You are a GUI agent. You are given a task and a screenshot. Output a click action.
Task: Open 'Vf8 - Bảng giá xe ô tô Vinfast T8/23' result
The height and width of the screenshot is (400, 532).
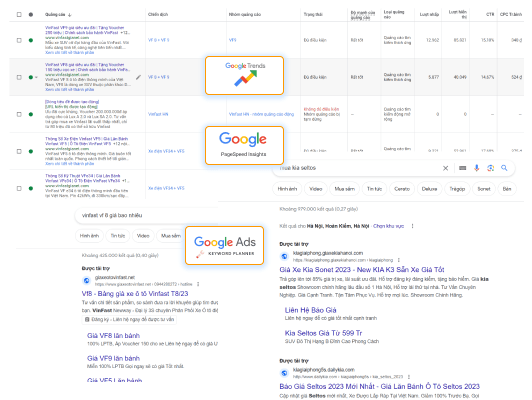pyautogui.click(x=135, y=294)
